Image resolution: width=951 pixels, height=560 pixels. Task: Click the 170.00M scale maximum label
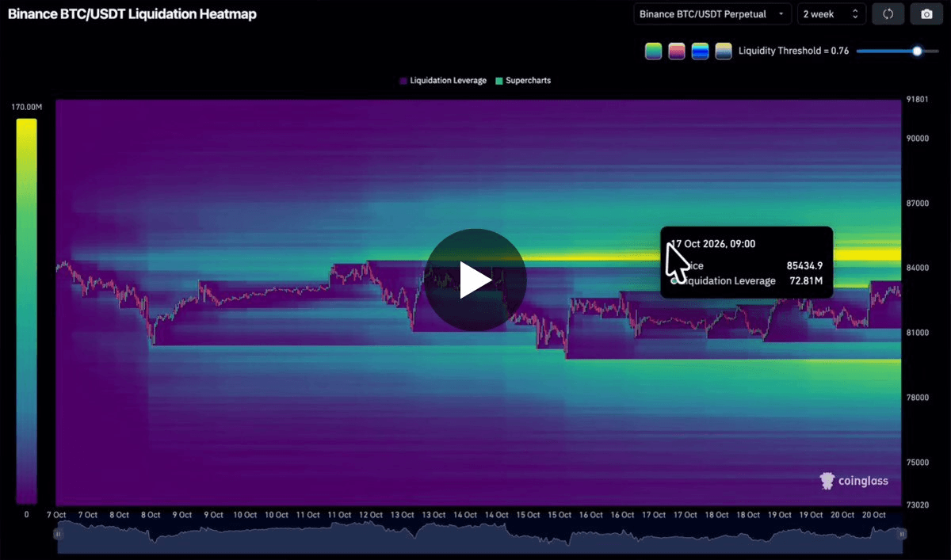pos(26,107)
